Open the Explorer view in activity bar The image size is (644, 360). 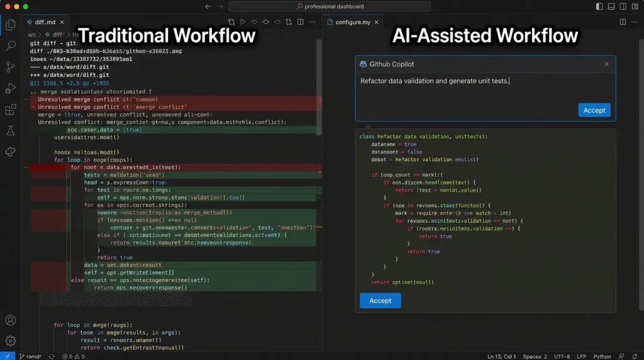11,25
